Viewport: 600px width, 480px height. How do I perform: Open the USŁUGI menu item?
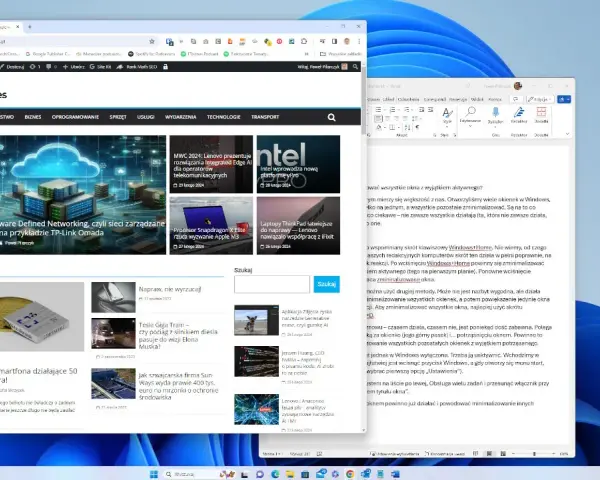pyautogui.click(x=145, y=117)
